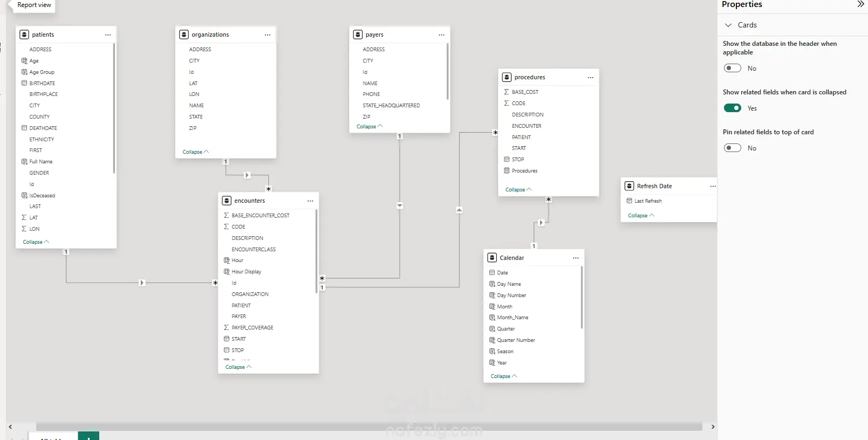Select the payers-to-encounters relationship direction arrow
868x440 pixels.
coord(400,205)
